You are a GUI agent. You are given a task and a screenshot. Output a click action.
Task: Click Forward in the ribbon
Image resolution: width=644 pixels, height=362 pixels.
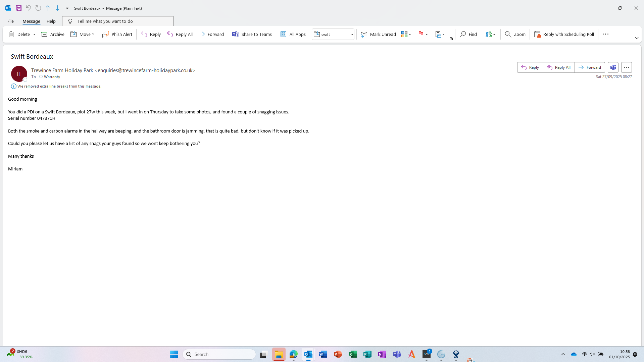click(x=211, y=34)
